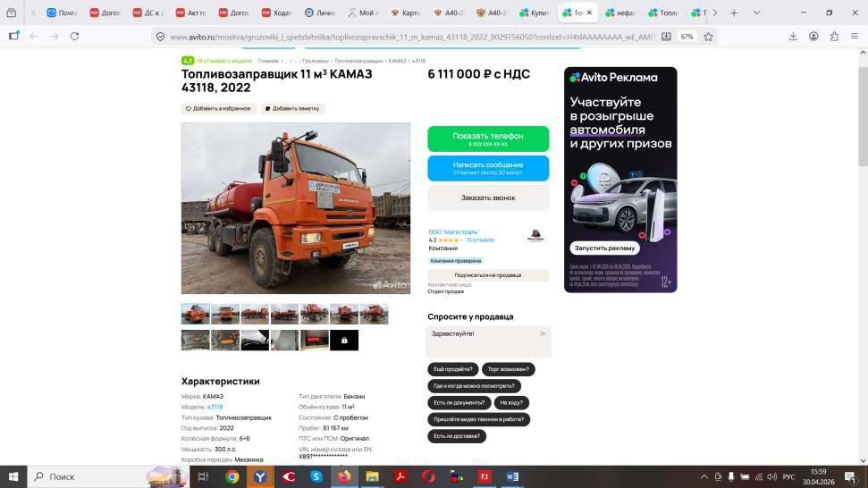This screenshot has height=488, width=868.
Task: Switch to the Карто tab
Action: pyautogui.click(x=406, y=13)
